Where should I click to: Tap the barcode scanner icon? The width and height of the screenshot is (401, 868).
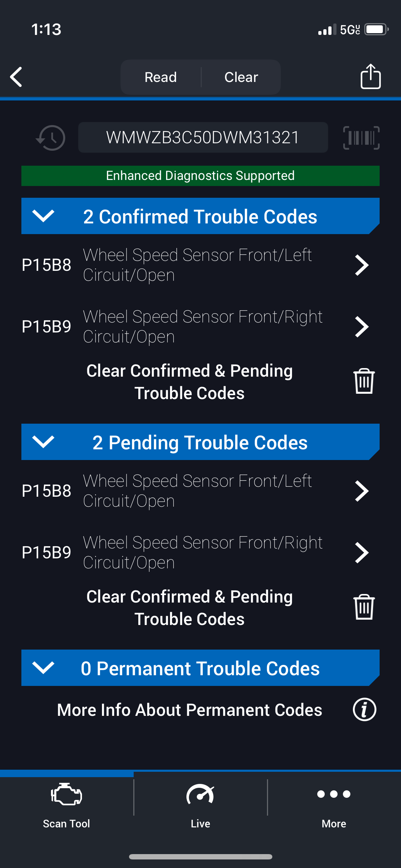(361, 138)
